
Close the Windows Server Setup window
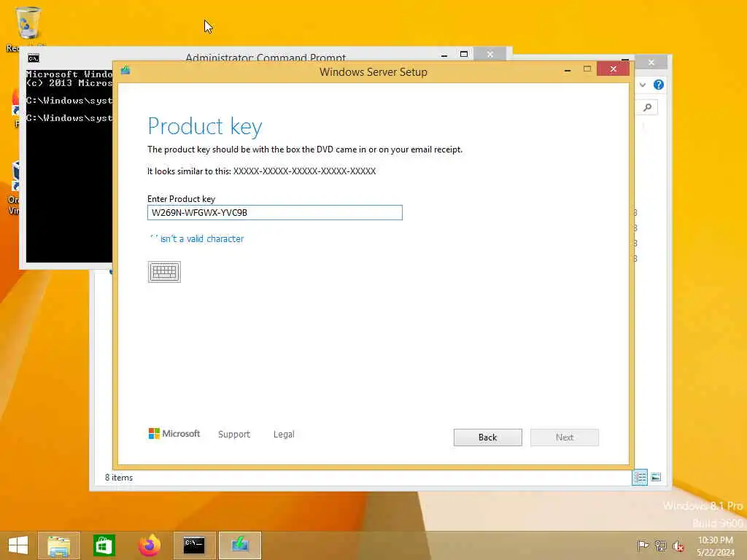point(613,69)
